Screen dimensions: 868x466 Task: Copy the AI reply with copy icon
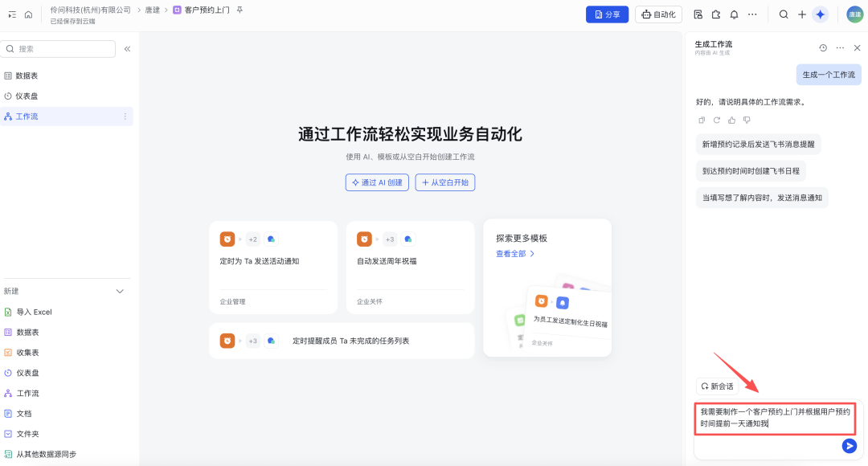tap(702, 121)
